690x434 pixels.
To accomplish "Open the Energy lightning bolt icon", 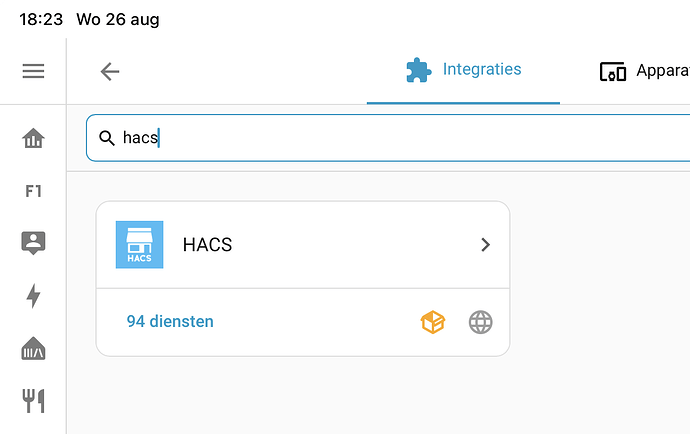I will point(33,295).
